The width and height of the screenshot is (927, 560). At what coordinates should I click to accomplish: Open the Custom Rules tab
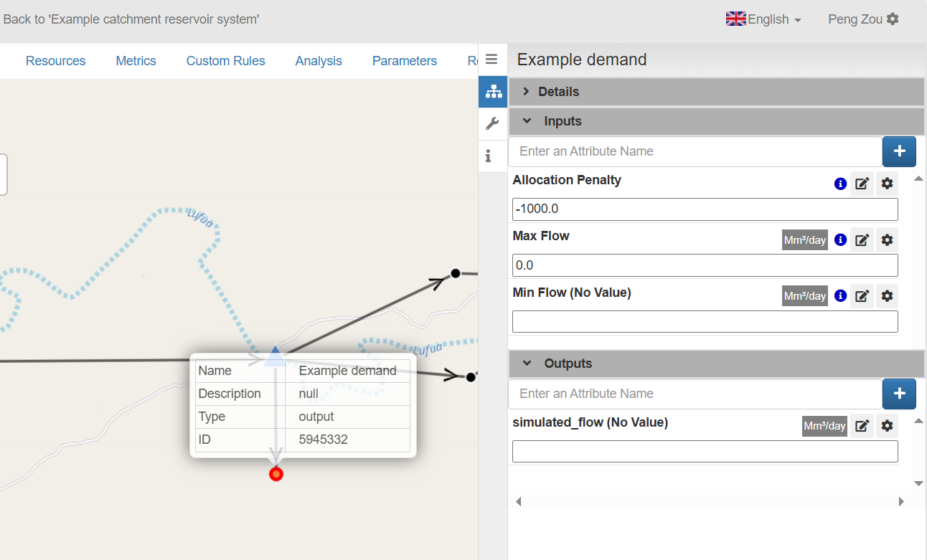click(x=225, y=61)
